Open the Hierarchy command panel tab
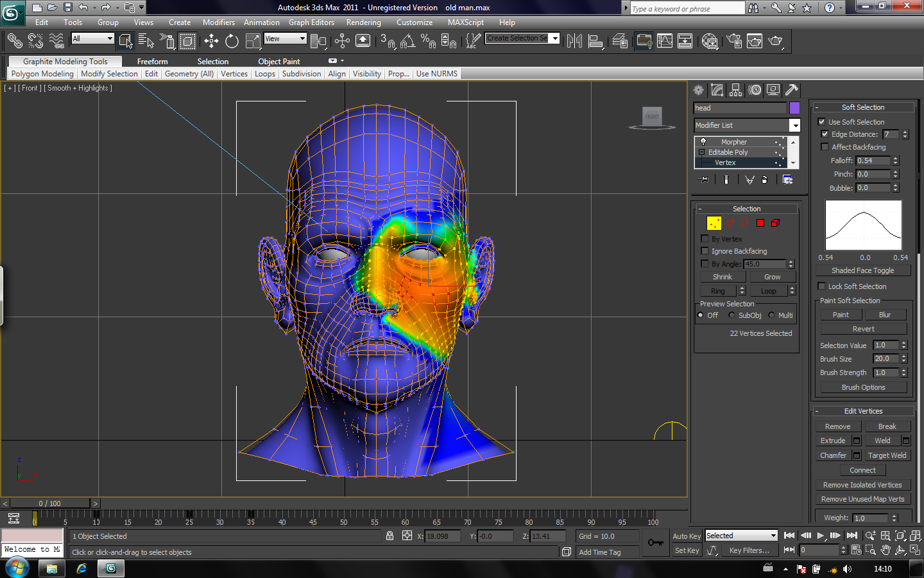 tap(736, 90)
